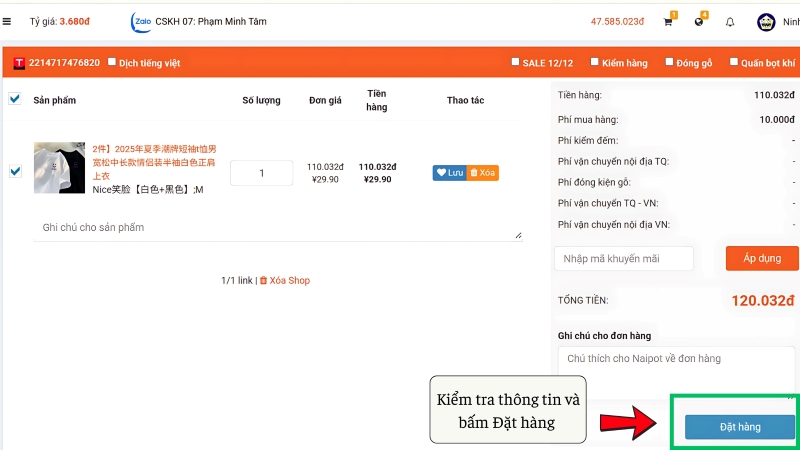Click the Áp dụng coupon button
Image resolution: width=800 pixels, height=450 pixels.
(761, 258)
